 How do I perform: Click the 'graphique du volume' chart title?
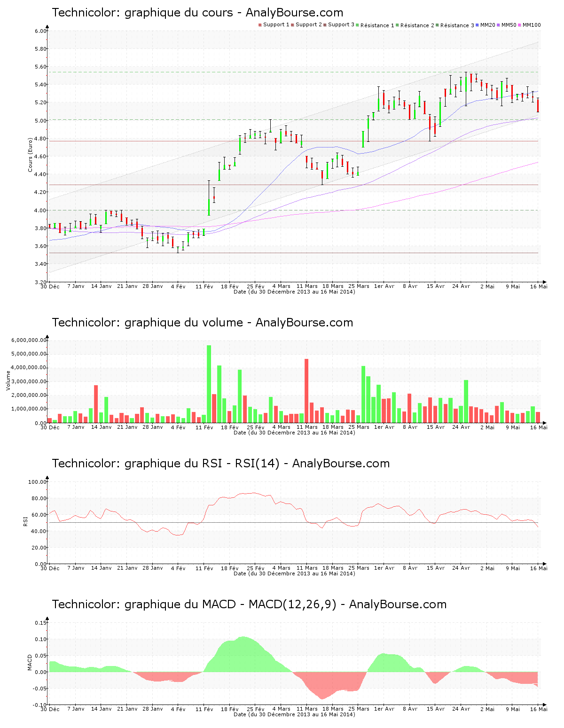203,323
